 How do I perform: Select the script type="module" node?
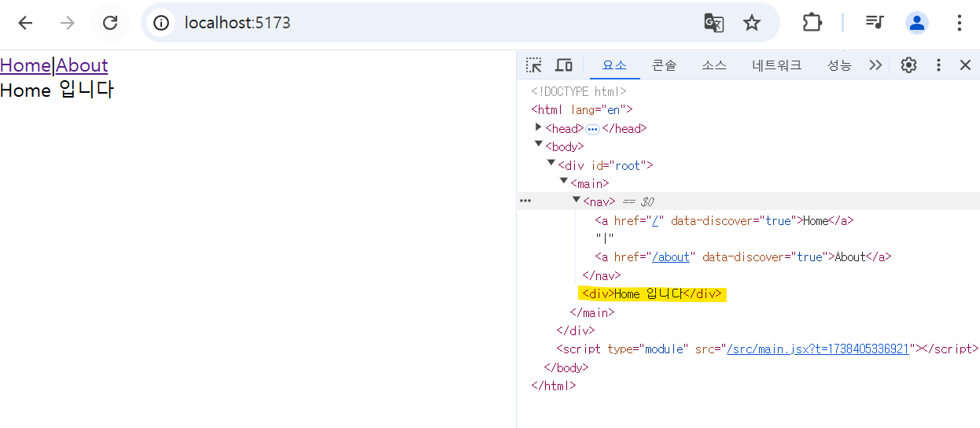pos(767,349)
